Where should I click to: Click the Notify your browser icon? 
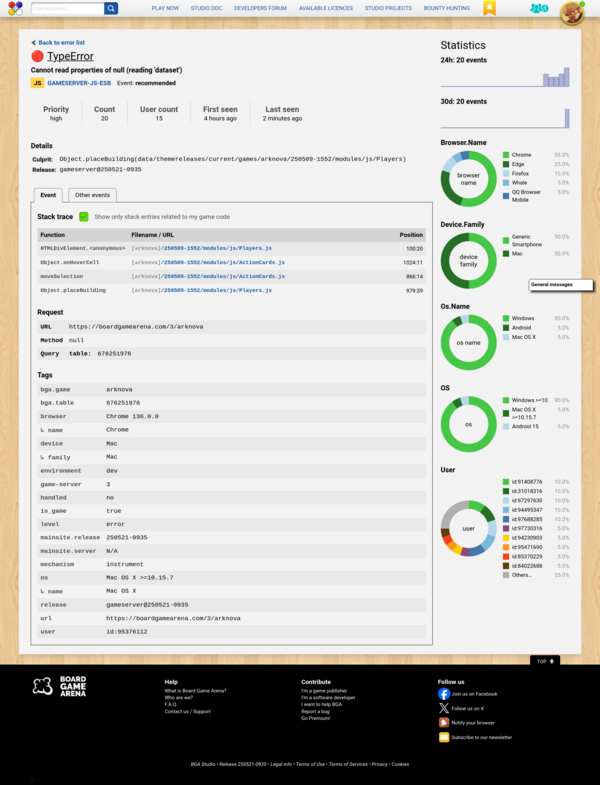tap(444, 722)
